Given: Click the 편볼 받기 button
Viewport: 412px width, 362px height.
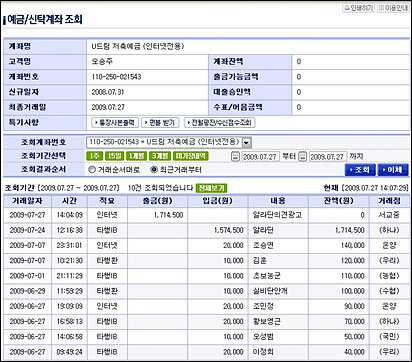Looking at the screenshot, I should (160, 123).
